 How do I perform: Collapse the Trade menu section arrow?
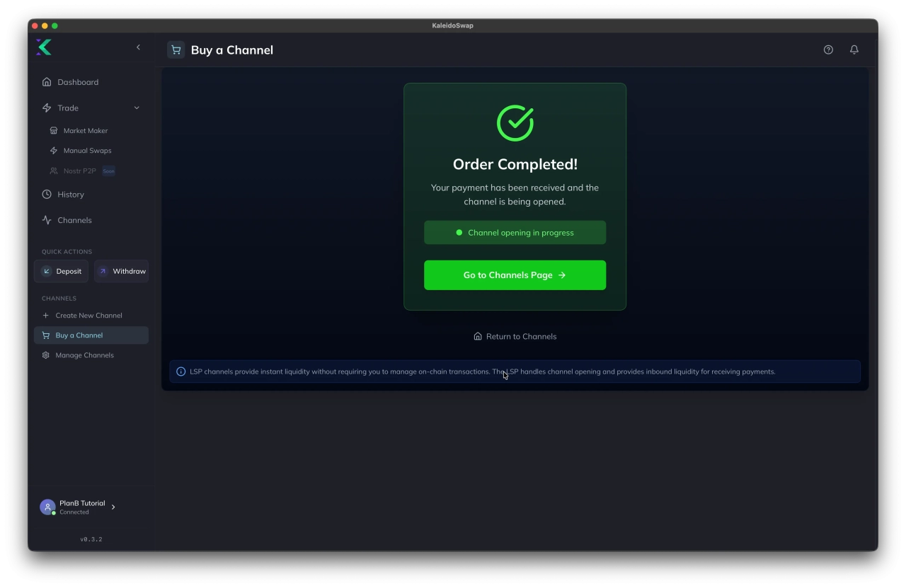(x=137, y=108)
